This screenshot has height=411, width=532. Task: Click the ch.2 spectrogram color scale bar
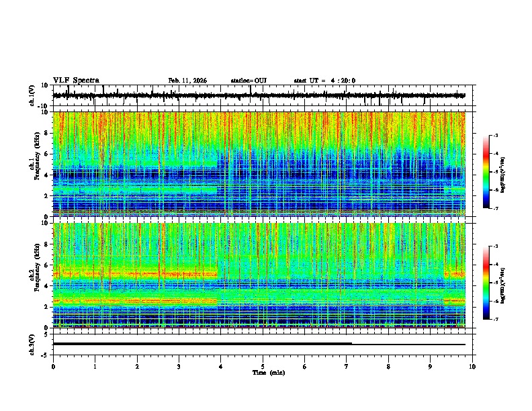(486, 283)
